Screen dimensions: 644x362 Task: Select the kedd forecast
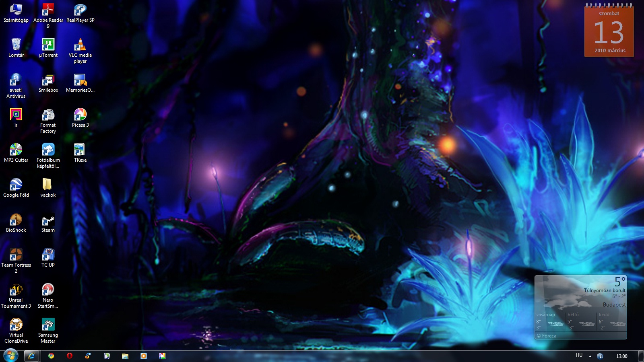click(x=612, y=321)
